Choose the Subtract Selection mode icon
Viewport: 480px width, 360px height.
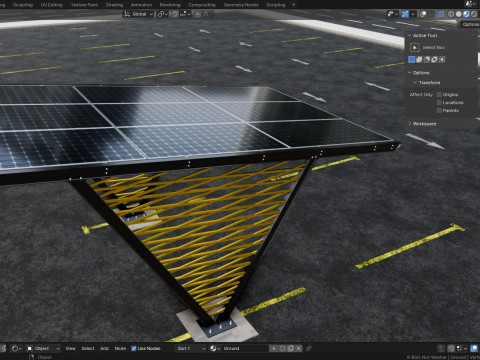pyautogui.click(x=427, y=59)
